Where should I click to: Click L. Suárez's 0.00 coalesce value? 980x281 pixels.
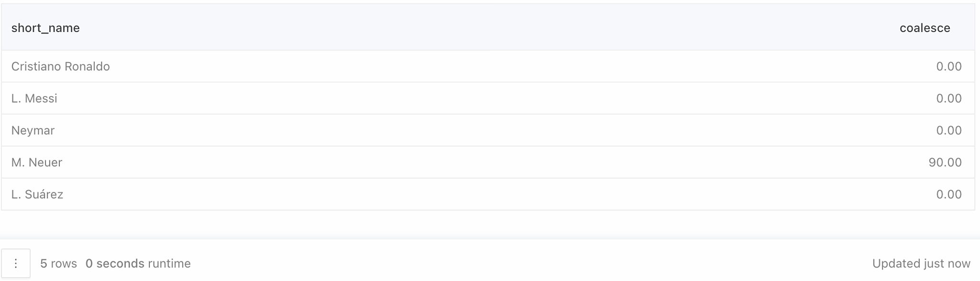coord(949,195)
